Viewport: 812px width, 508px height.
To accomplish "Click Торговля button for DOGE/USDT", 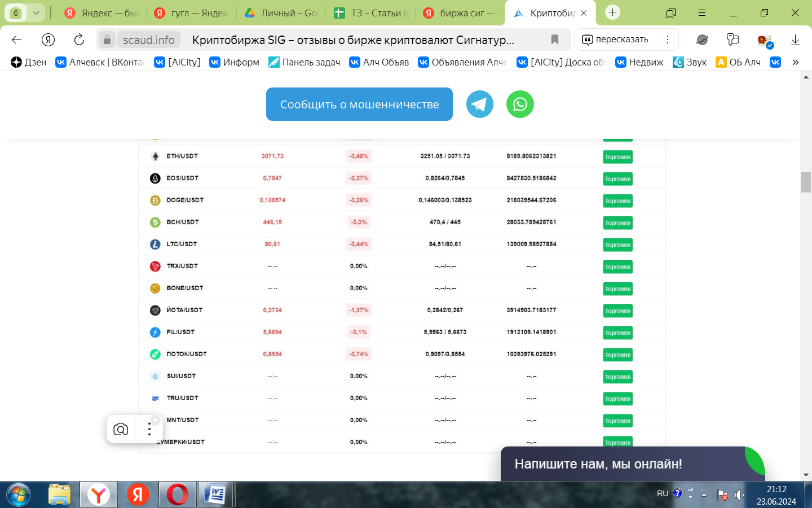I will pos(617,201).
